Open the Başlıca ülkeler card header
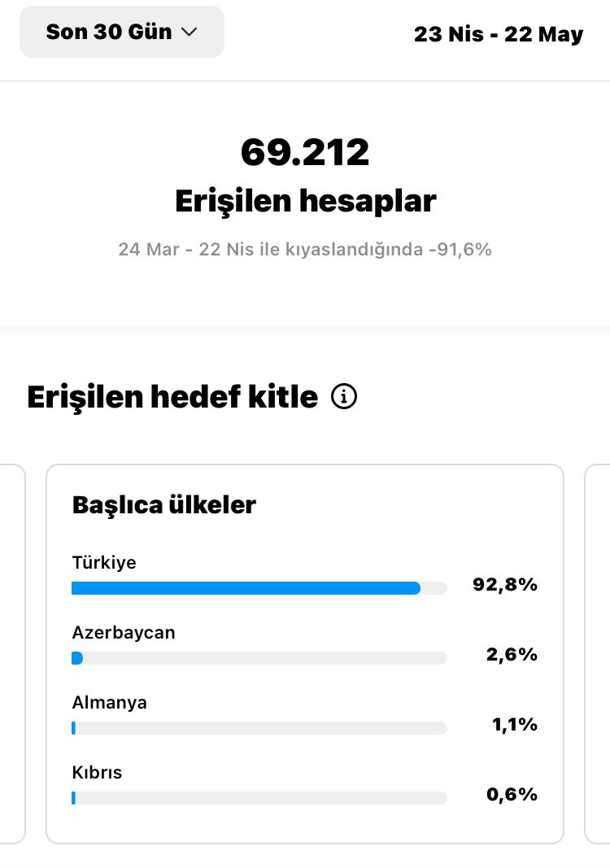Viewport: 610px width, 868px height. pos(163,504)
